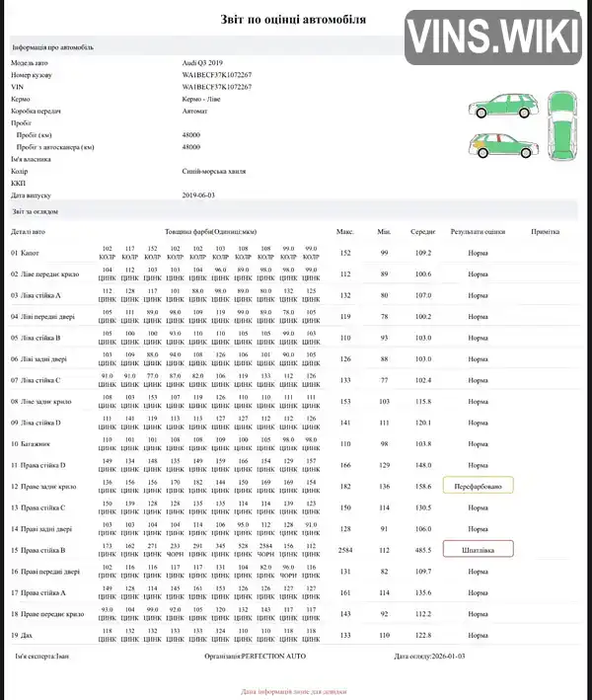Image resolution: width=592 pixels, height=700 pixels.
Task: Select the 19 Дах row label
Action: pos(22,635)
